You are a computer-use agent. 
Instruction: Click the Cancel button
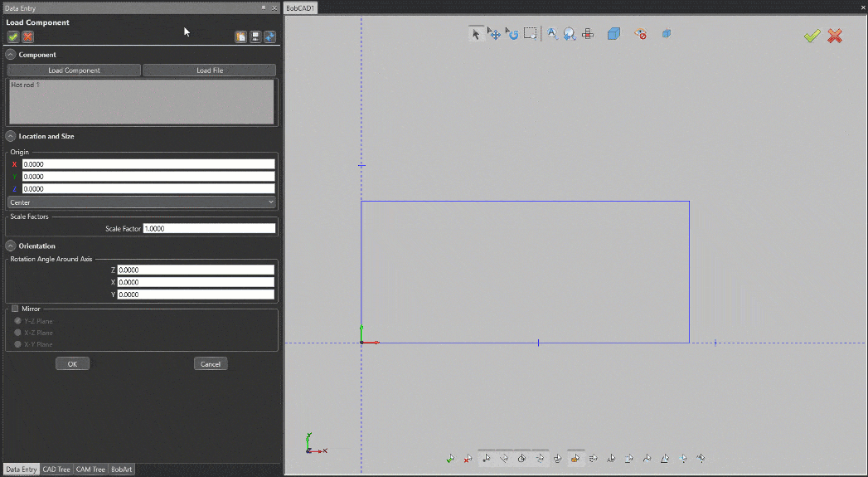click(x=211, y=363)
